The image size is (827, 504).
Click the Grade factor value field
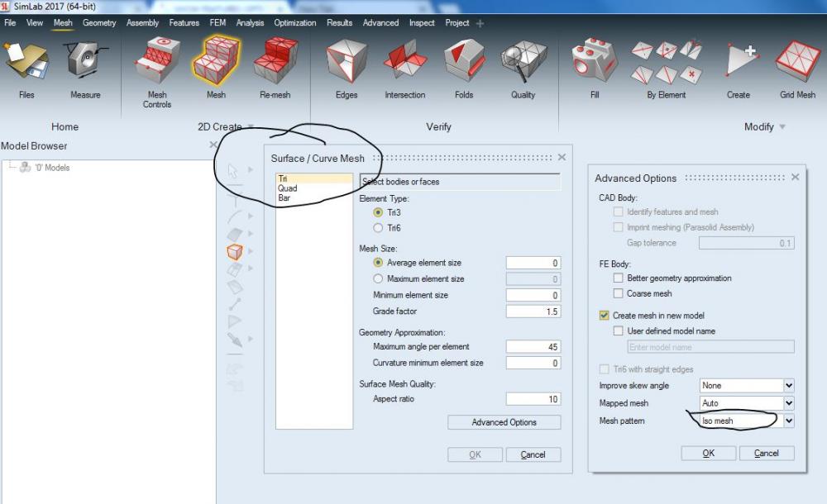coord(533,311)
